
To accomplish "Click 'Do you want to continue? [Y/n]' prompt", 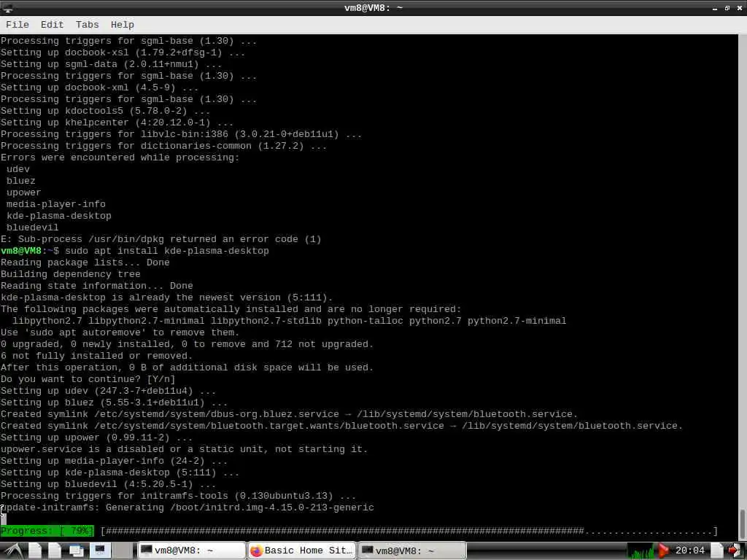I will point(88,379).
